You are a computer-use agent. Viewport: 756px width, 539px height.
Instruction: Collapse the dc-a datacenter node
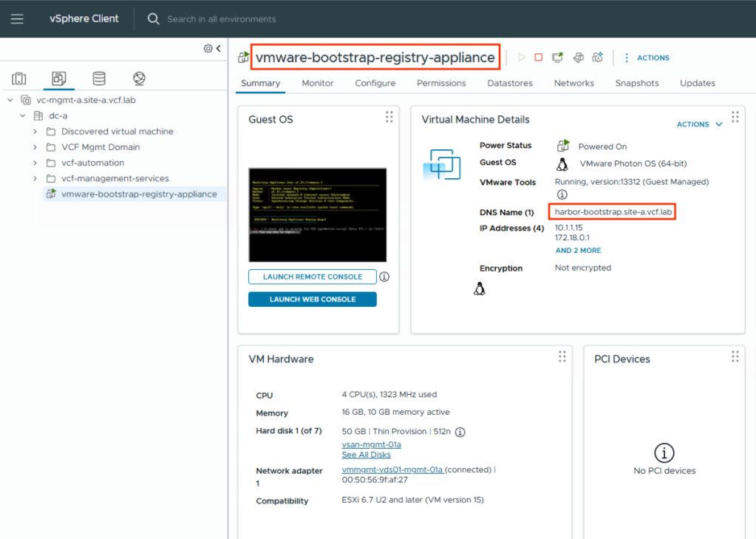pyautogui.click(x=23, y=116)
